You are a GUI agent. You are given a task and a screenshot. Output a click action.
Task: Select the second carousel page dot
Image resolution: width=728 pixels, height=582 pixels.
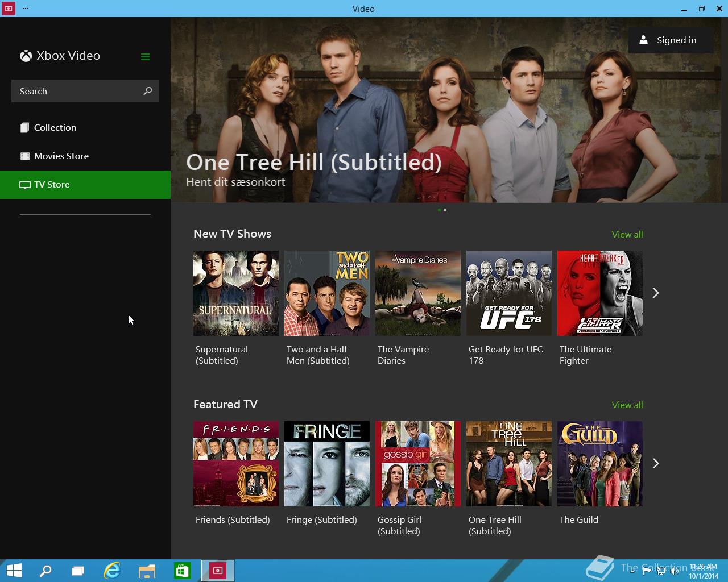click(x=445, y=210)
